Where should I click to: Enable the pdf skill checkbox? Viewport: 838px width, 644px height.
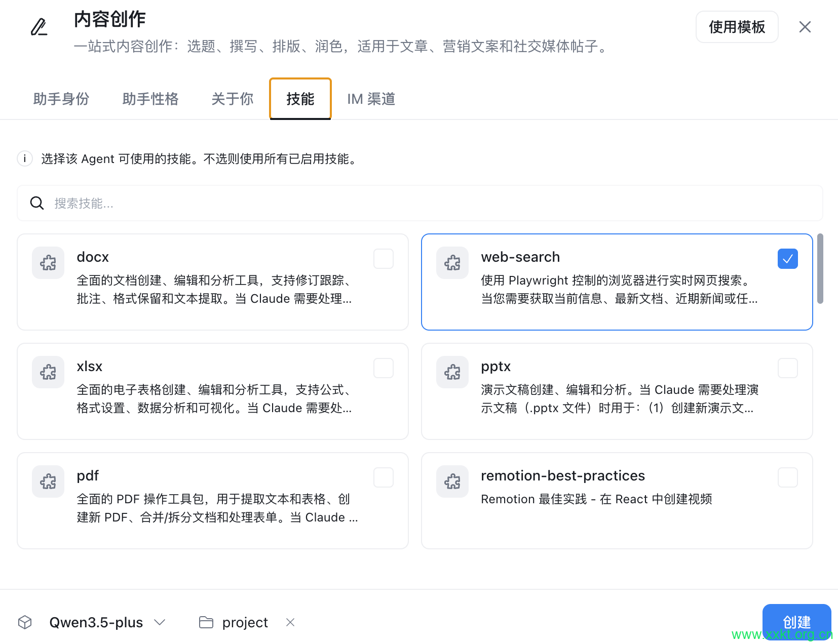point(384,477)
